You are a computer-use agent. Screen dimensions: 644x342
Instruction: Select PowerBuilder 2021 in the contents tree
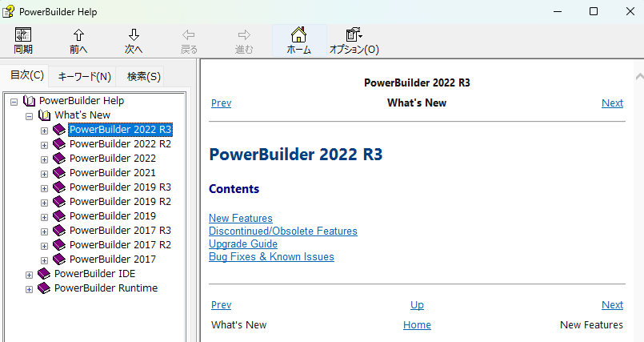point(112,173)
